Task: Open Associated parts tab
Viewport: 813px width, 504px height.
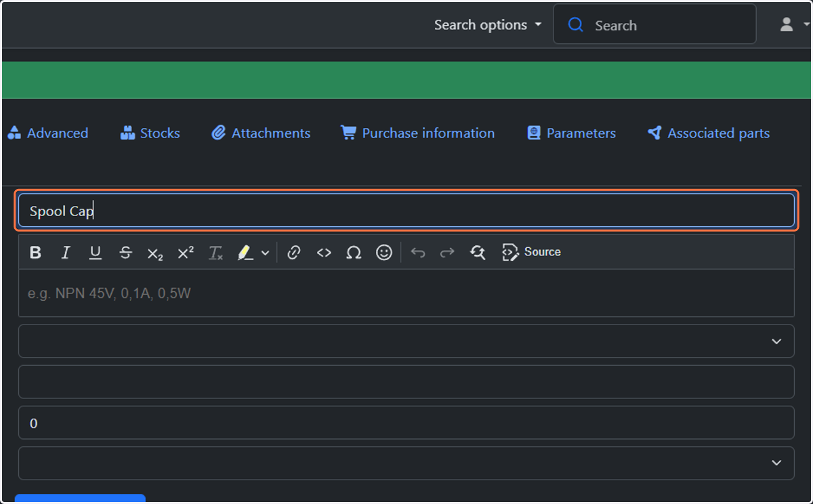Action: point(709,133)
